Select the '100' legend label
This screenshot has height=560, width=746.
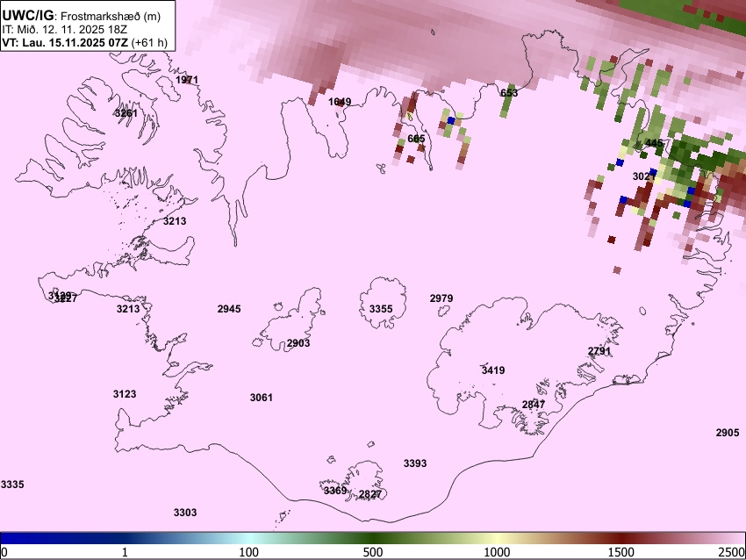pyautogui.click(x=249, y=552)
